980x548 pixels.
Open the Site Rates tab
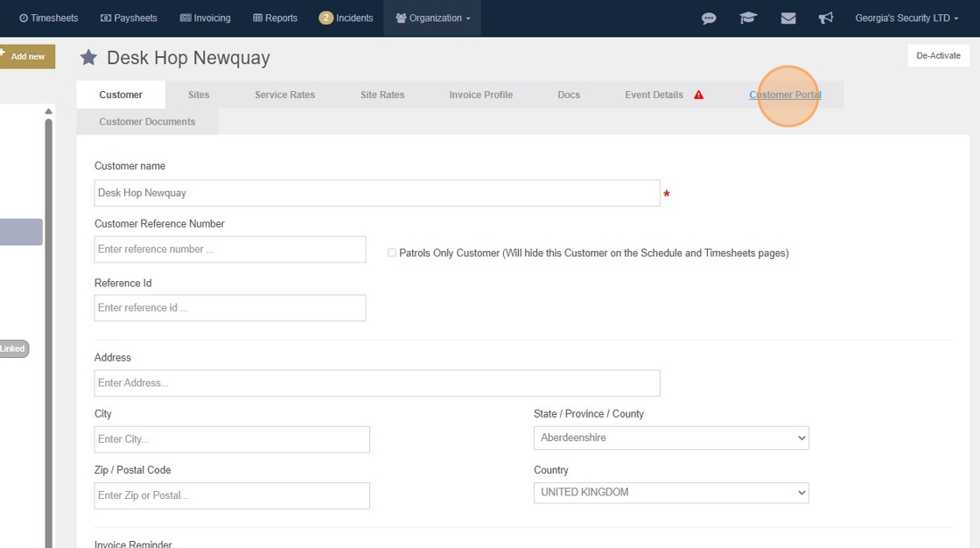(382, 95)
